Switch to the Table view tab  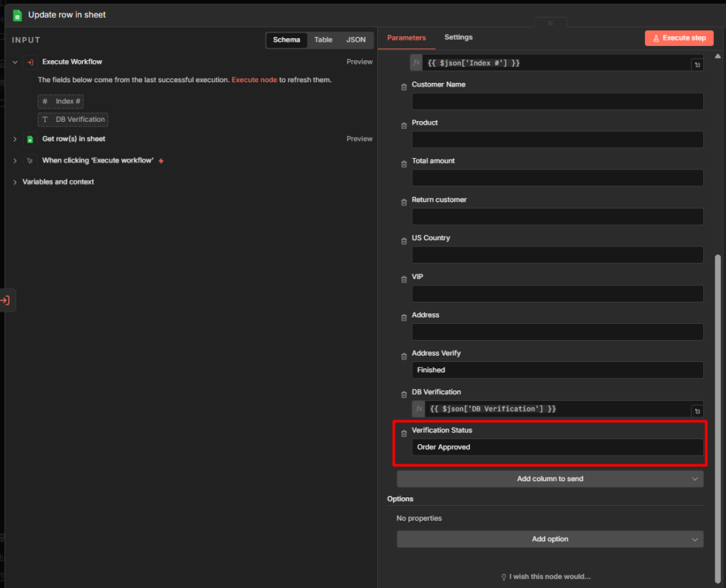[323, 40]
